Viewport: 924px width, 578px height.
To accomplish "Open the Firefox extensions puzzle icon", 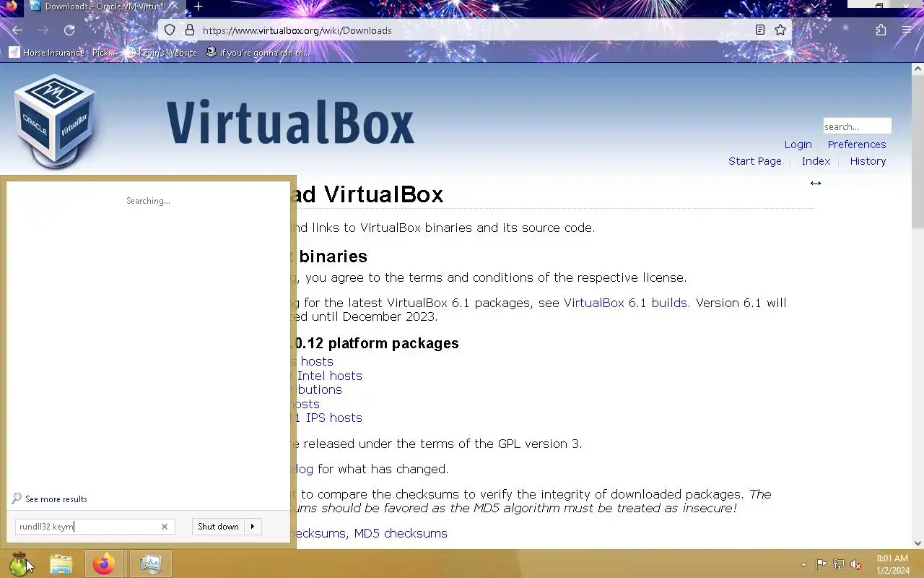I will click(x=881, y=30).
